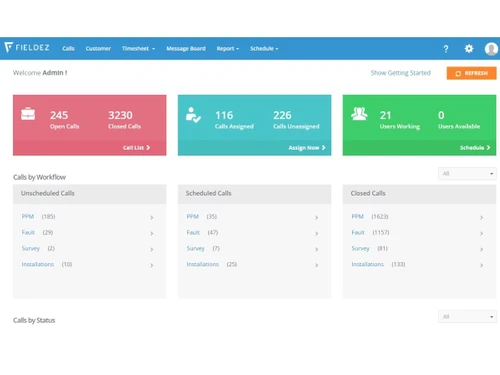Click the assigned-user icon on teal card
This screenshot has height=375, width=500.
click(193, 115)
